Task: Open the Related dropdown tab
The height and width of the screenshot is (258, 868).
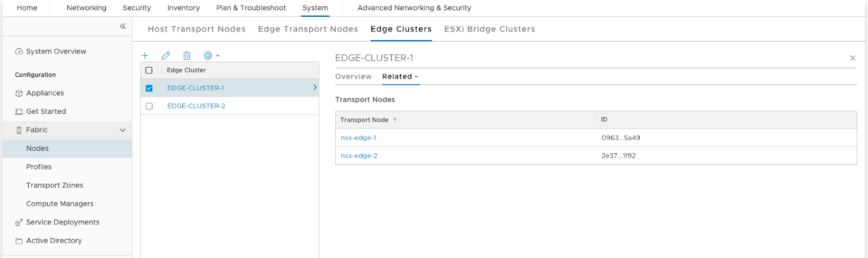Action: (x=400, y=77)
